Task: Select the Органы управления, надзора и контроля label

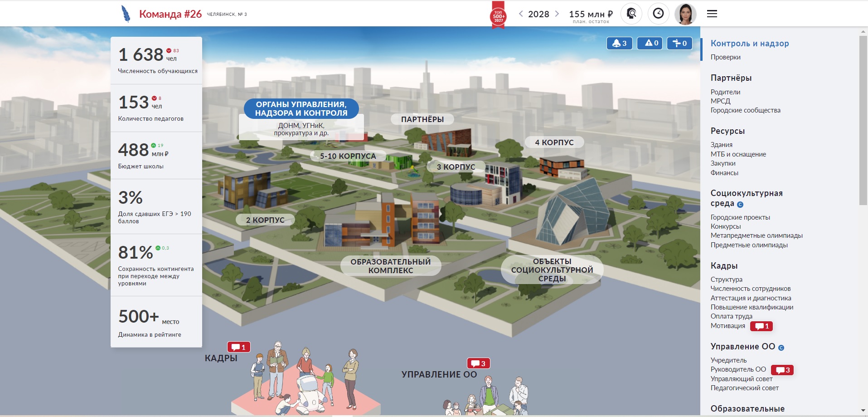Action: pyautogui.click(x=301, y=109)
